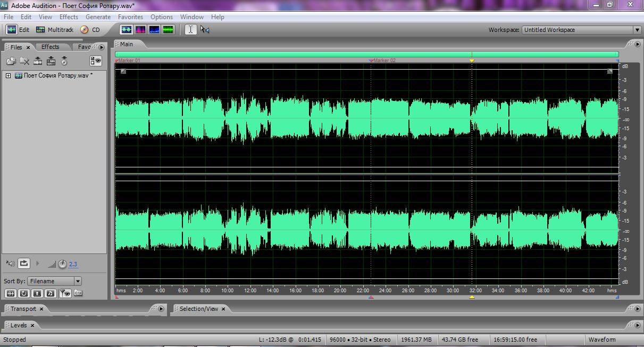Open the Workspace dropdown
The width and height of the screenshot is (644, 347).
point(637,30)
